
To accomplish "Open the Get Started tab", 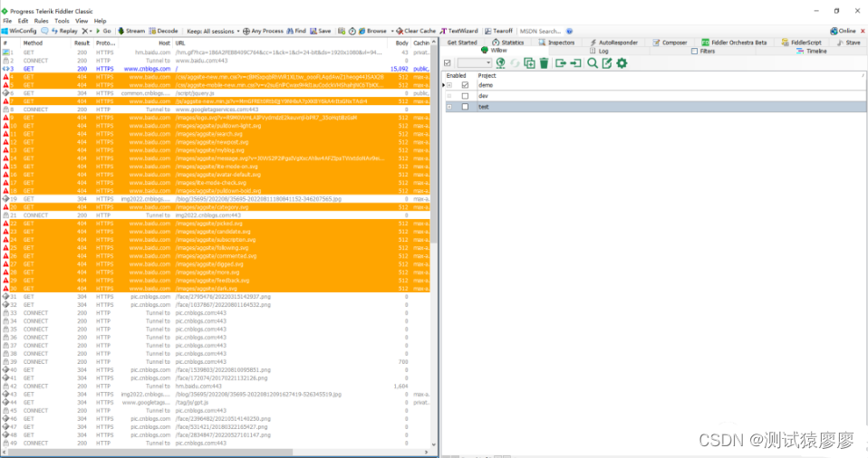I will point(462,43).
